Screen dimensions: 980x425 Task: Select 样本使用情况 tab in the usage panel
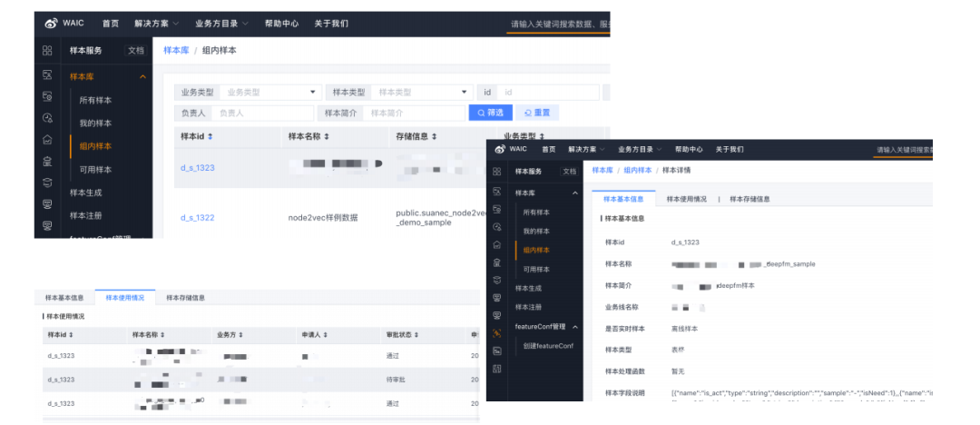point(125,298)
